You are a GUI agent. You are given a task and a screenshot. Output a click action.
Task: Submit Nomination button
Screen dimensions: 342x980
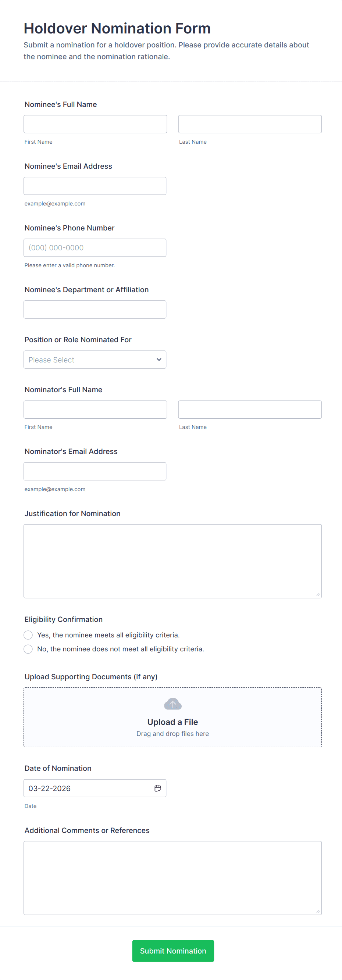click(x=173, y=951)
